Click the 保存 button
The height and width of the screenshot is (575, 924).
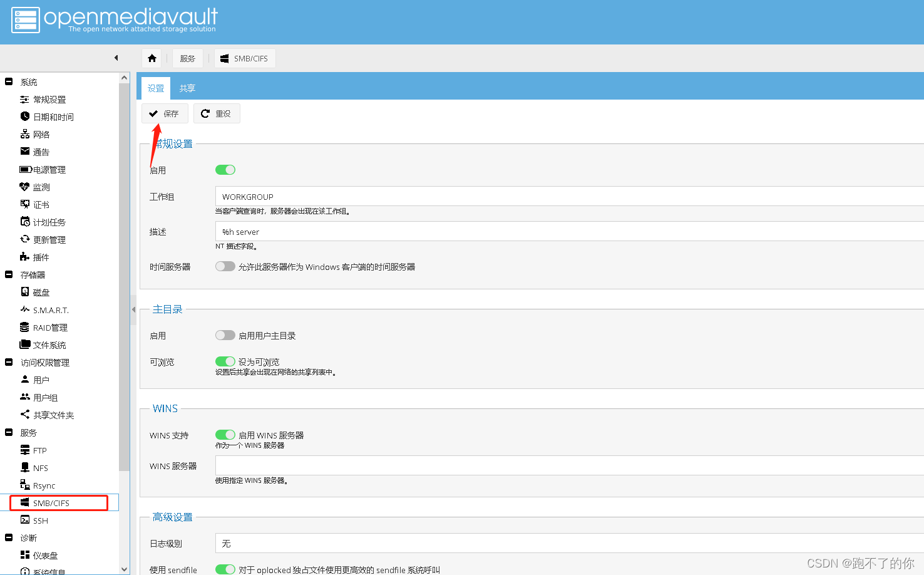pos(165,113)
